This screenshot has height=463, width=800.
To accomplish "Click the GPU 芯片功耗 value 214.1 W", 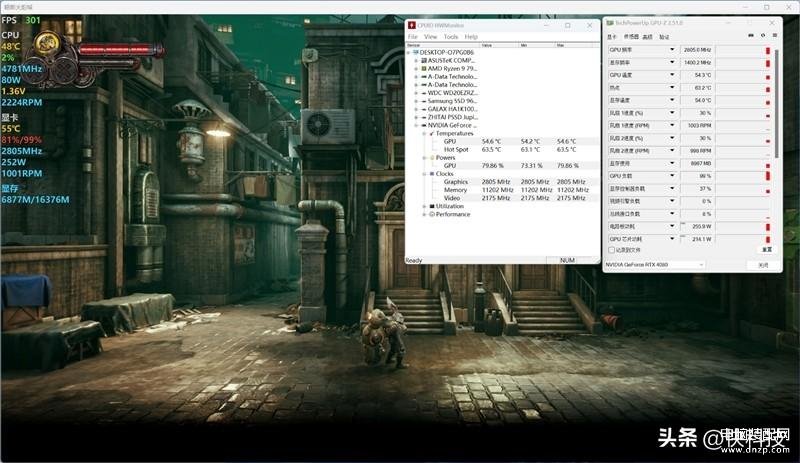I will [698, 239].
